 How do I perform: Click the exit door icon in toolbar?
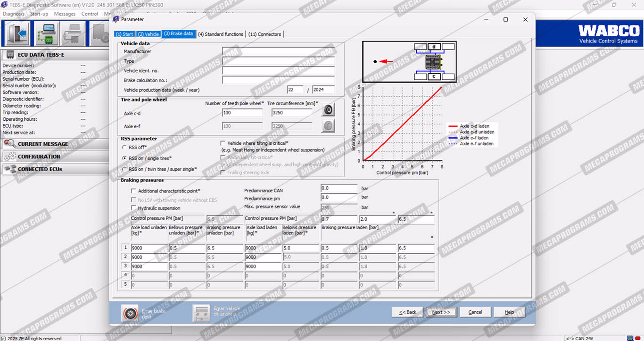pyautogui.click(x=18, y=33)
